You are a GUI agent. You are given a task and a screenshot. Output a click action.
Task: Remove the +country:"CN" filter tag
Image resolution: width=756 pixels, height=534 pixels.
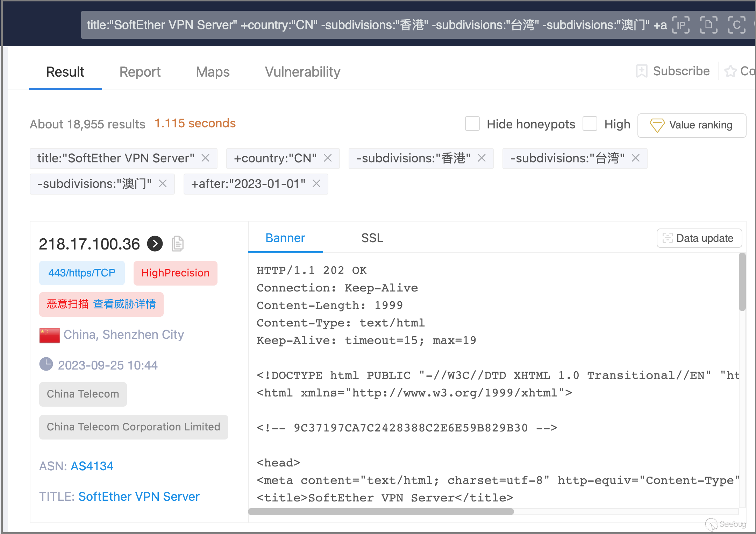coord(328,158)
